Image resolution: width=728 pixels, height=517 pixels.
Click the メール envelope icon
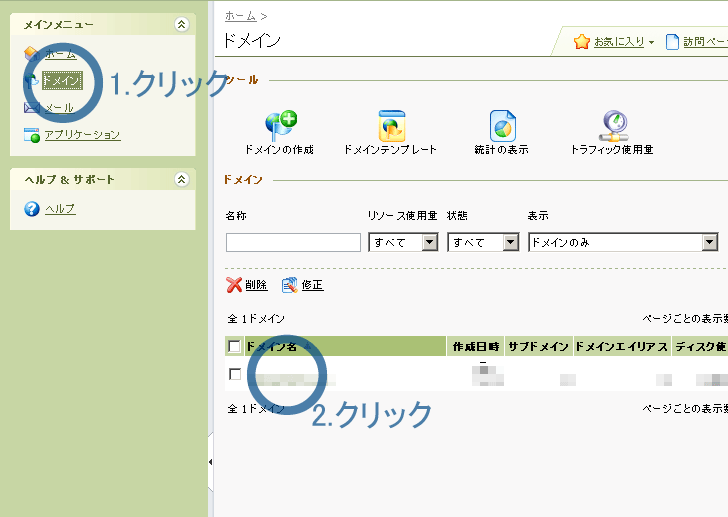32,108
